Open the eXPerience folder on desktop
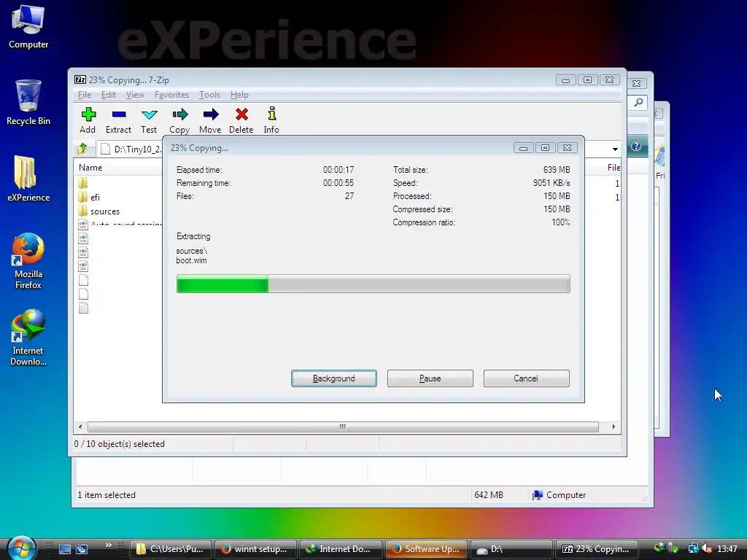Screen dimensions: 747x560 click(28, 179)
